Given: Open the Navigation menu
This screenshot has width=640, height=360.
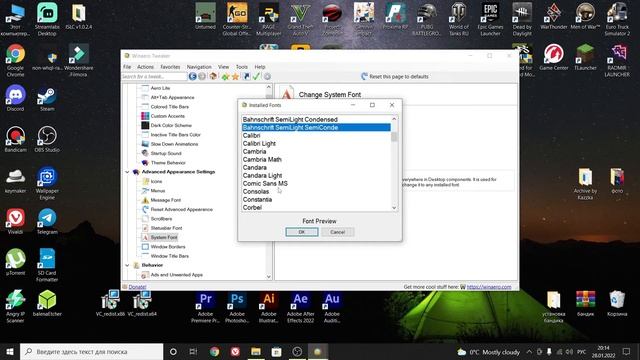Looking at the screenshot, I should tap(199, 67).
